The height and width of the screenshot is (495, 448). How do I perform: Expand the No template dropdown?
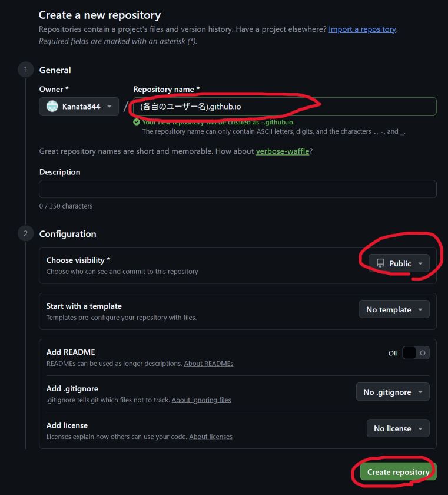(394, 309)
